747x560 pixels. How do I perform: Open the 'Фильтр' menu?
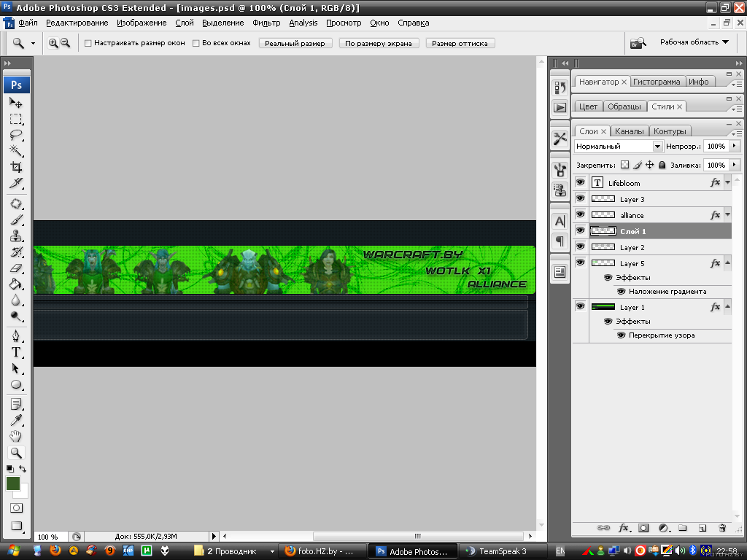click(266, 23)
